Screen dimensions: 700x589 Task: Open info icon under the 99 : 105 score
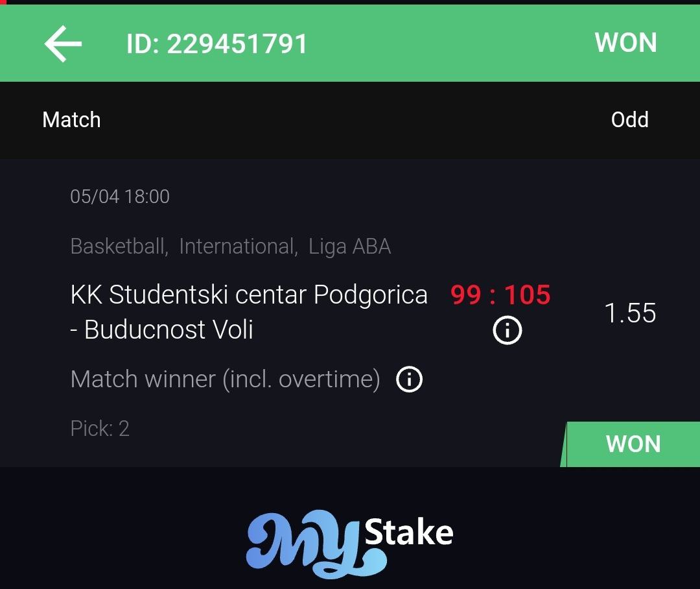coord(507,330)
